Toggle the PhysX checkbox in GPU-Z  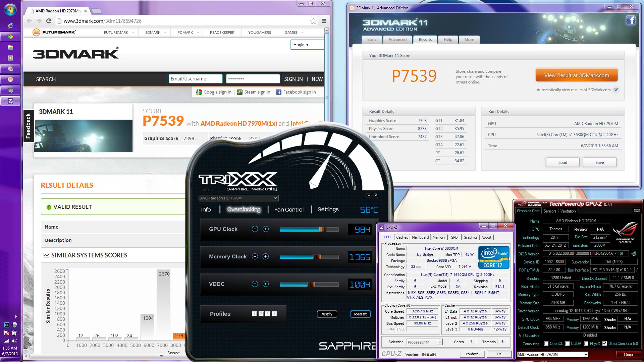[x=586, y=344]
